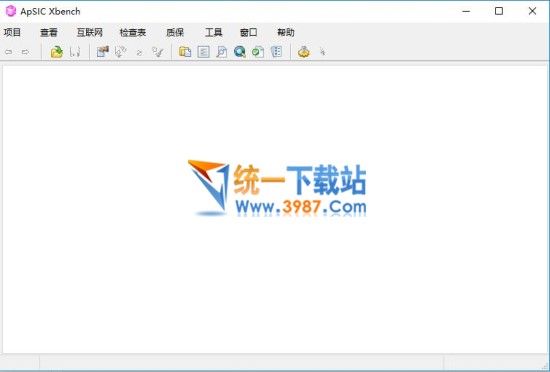Open the 检查表 menu
550x372 pixels.
133,33
